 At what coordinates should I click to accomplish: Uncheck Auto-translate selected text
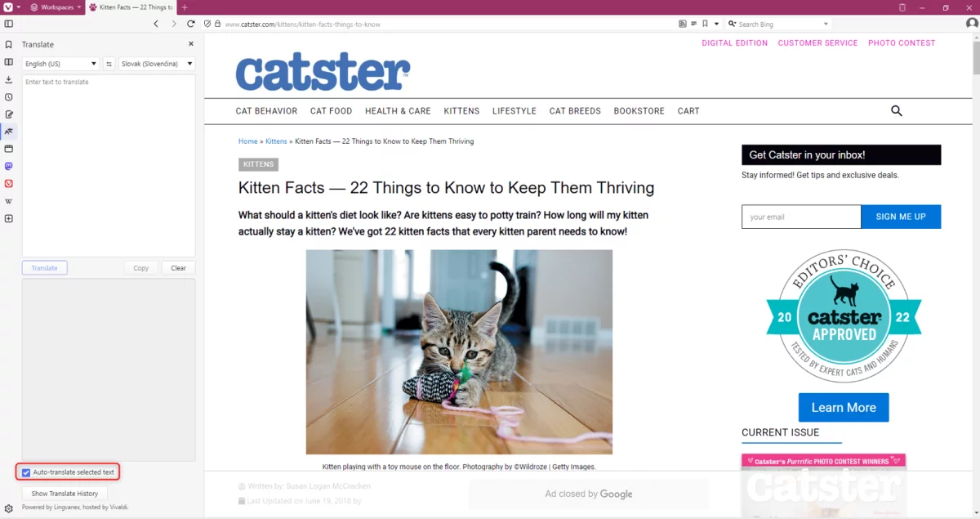click(26, 472)
